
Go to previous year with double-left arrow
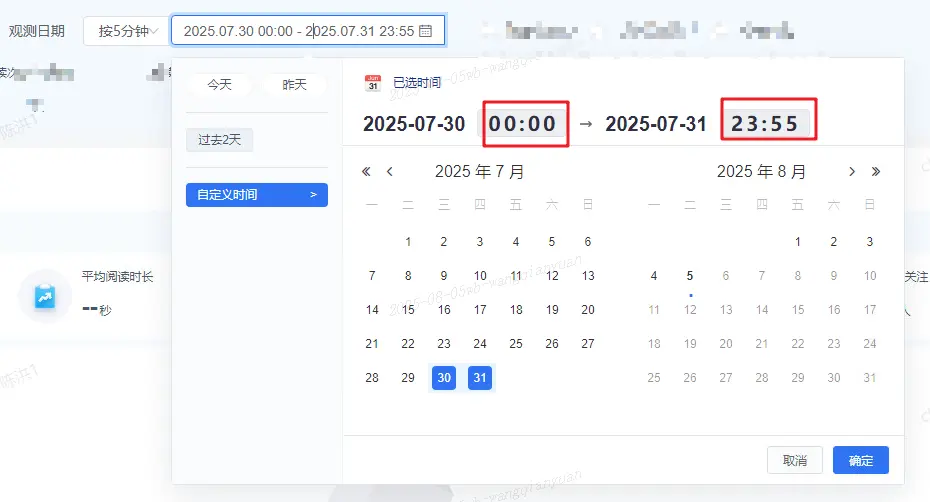point(366,171)
